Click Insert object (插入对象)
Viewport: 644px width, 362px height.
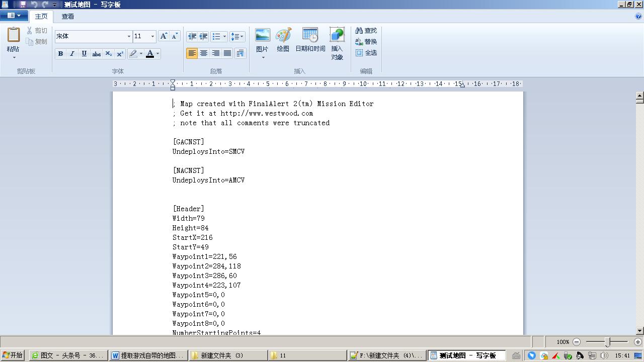click(x=337, y=44)
